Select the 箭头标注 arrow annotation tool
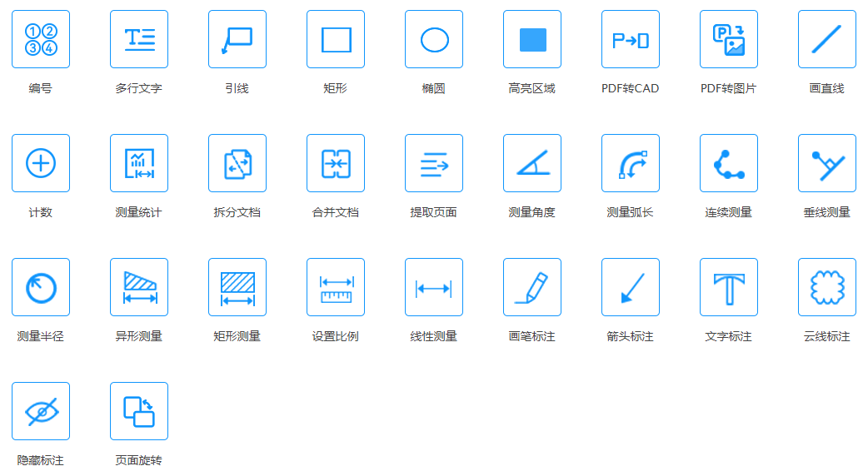Image resolution: width=868 pixels, height=476 pixels. [x=631, y=287]
